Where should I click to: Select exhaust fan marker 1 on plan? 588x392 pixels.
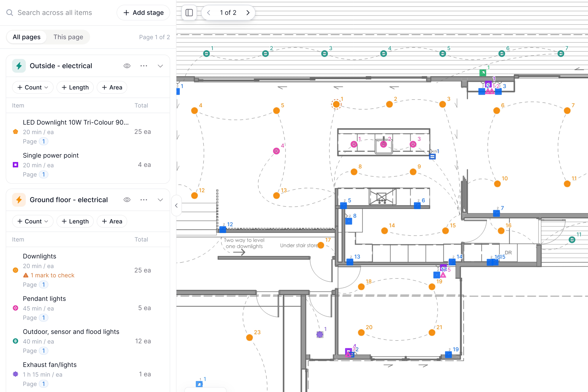click(320, 334)
